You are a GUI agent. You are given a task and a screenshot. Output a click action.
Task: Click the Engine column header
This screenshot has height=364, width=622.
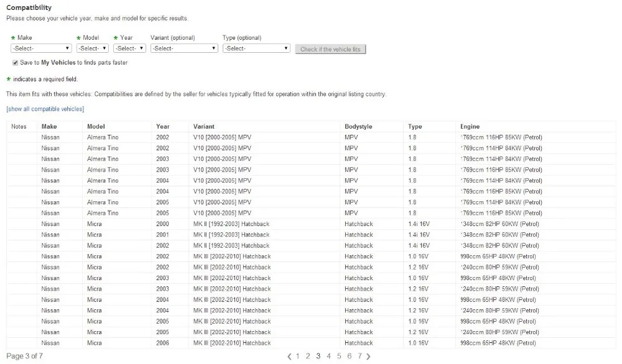pyautogui.click(x=470, y=126)
